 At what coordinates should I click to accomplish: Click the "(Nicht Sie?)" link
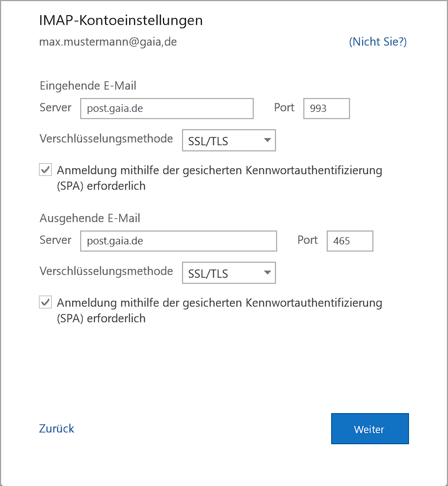point(377,42)
